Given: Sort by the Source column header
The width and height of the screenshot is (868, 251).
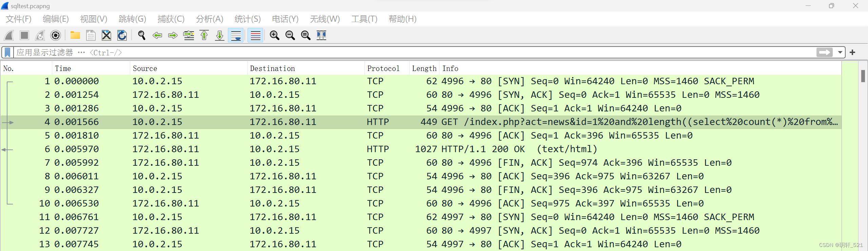Looking at the screenshot, I should 189,68.
